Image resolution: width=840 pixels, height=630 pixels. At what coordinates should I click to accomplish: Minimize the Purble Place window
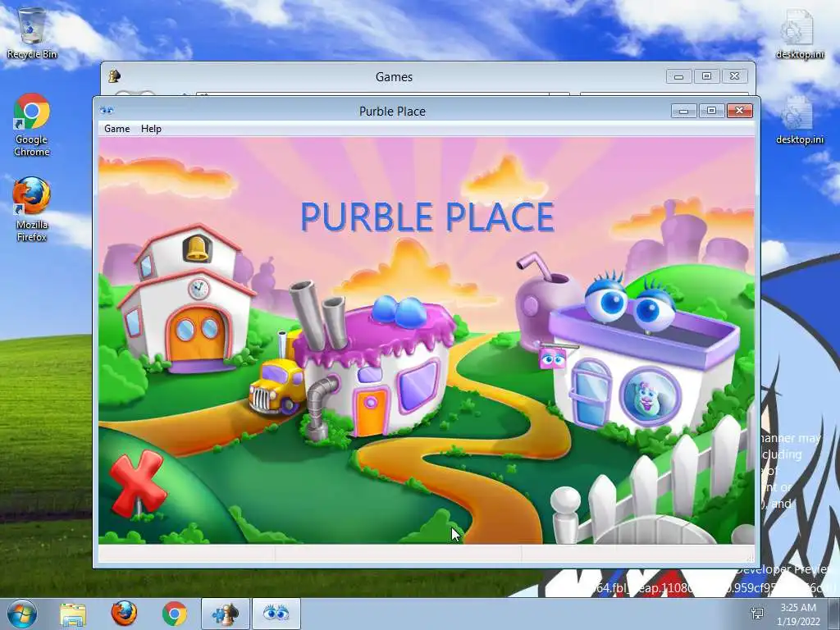point(683,111)
